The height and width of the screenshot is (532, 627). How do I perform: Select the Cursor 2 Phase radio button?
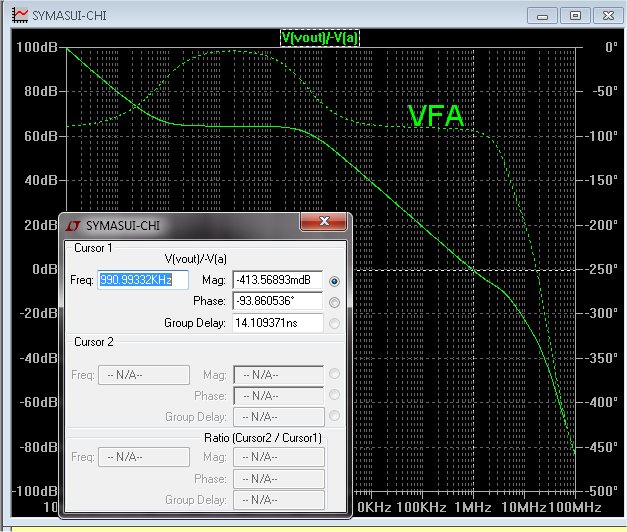pos(334,395)
